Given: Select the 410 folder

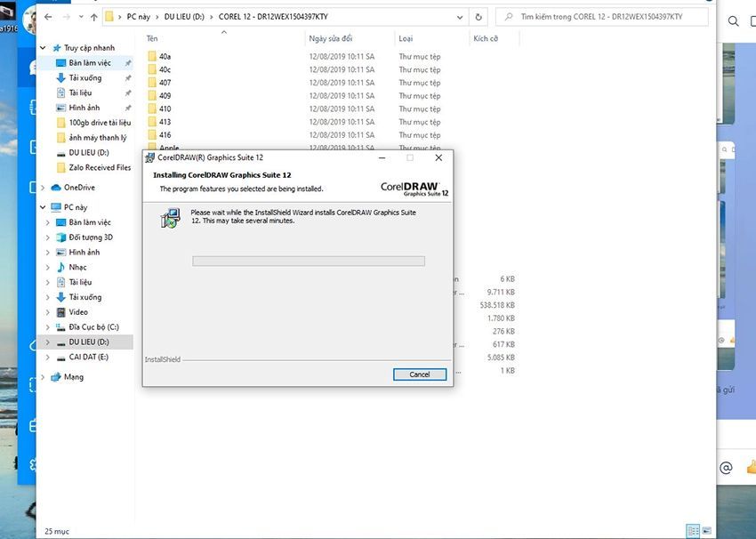Looking at the screenshot, I should pyautogui.click(x=165, y=109).
